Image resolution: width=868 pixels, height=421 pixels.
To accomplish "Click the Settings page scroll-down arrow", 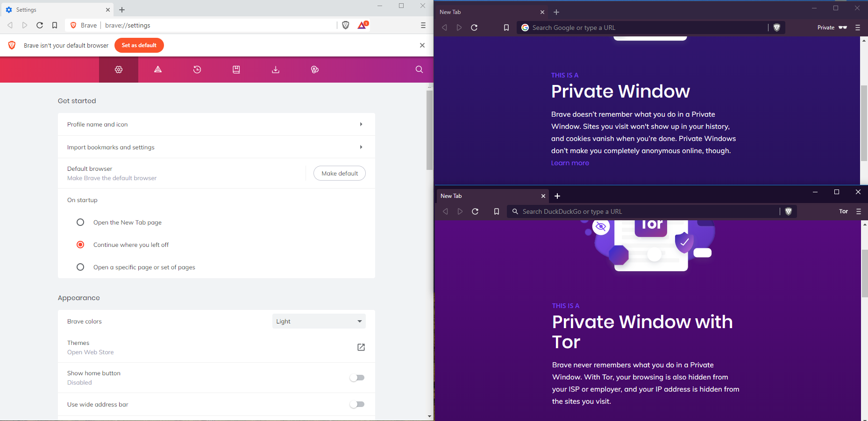I will click(429, 416).
